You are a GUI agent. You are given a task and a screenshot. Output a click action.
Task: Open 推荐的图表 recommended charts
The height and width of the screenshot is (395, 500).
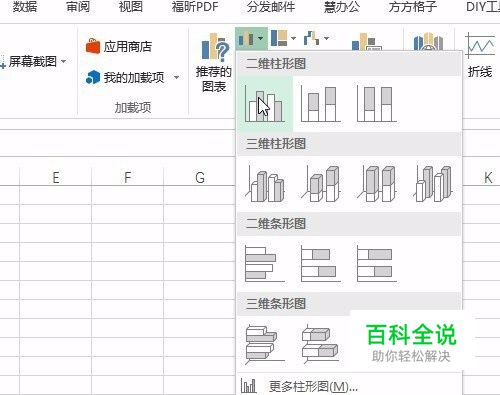[x=213, y=63]
